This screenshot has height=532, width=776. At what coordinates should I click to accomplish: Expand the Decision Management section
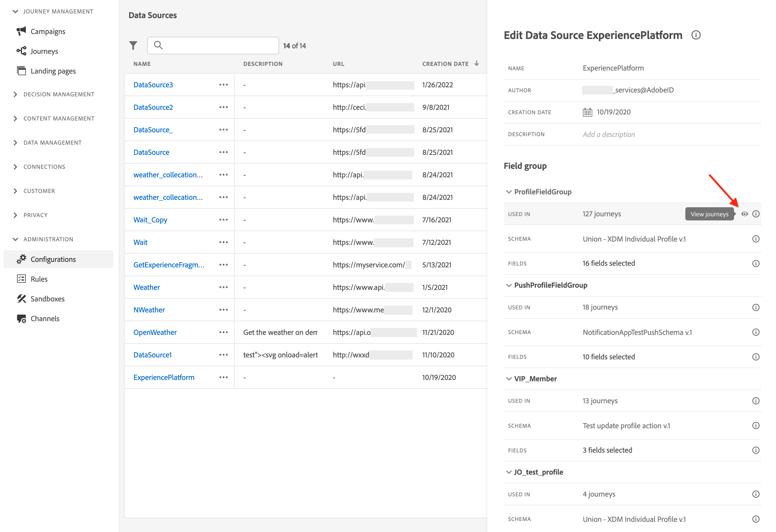(15, 94)
